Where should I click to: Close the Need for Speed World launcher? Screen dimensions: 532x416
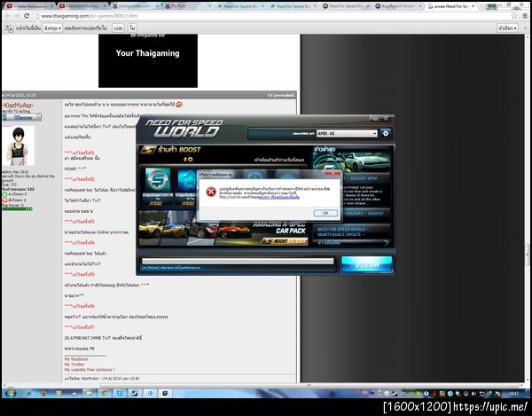[386, 118]
